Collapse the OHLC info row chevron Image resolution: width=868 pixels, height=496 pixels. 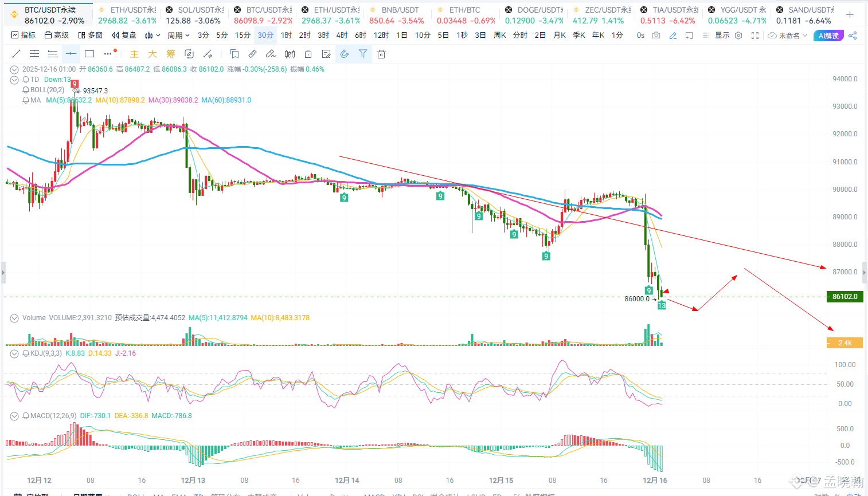tap(14, 69)
